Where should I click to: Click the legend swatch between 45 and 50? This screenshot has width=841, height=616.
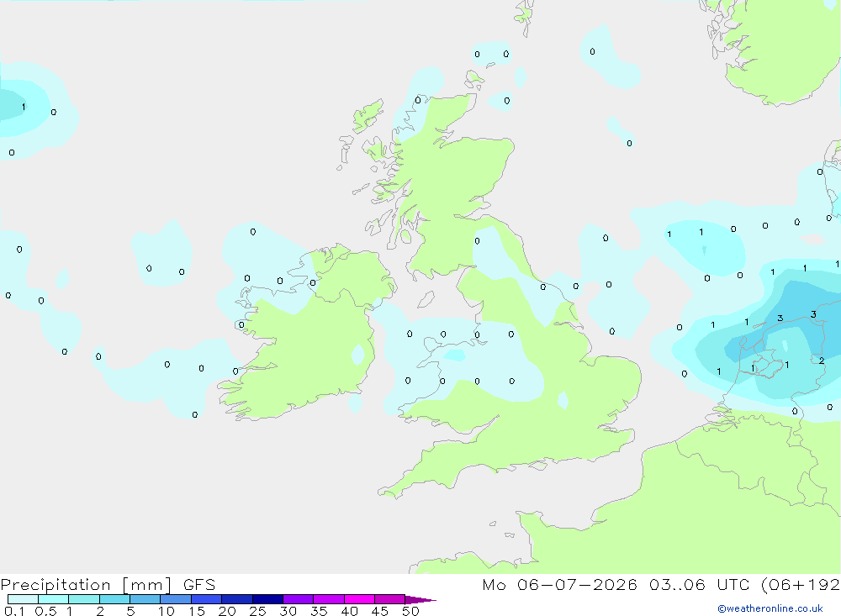389,599
